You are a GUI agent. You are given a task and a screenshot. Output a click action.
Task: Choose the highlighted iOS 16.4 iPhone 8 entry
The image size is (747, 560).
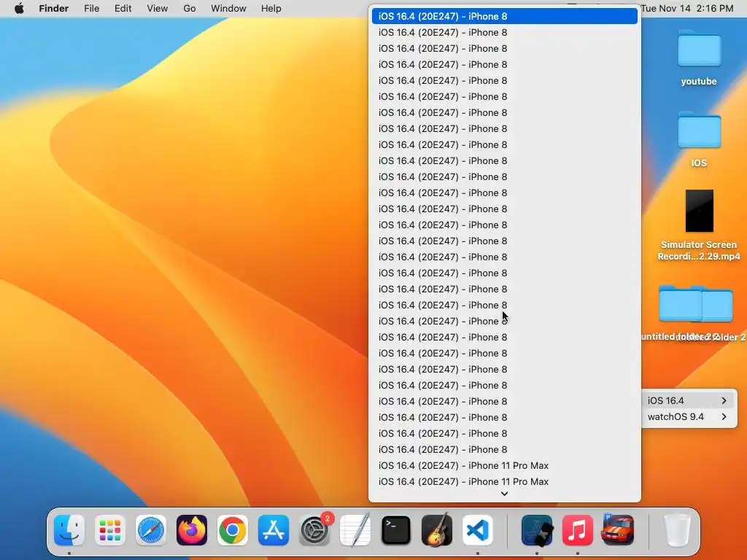pyautogui.click(x=505, y=16)
